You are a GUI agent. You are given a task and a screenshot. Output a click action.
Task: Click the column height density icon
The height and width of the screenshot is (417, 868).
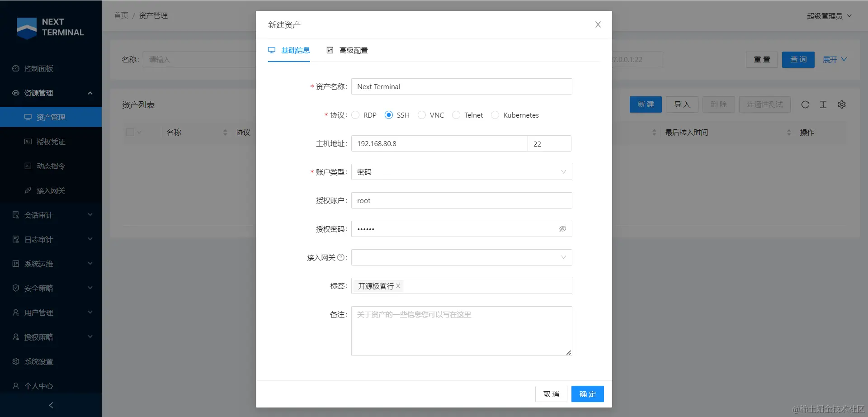point(823,104)
